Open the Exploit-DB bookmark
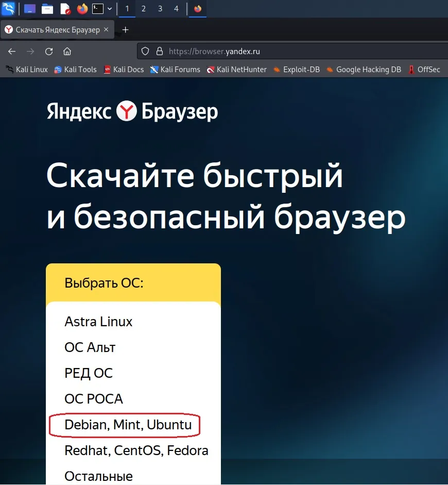 (x=296, y=70)
